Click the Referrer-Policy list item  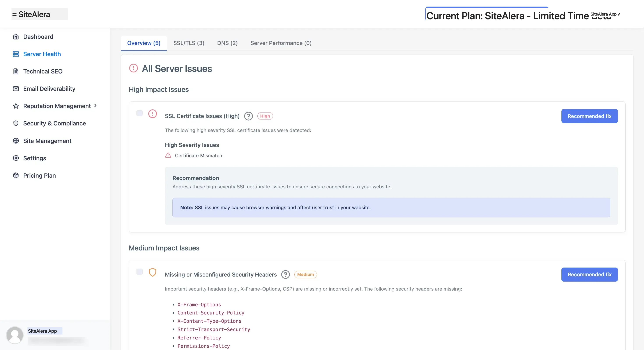199,338
